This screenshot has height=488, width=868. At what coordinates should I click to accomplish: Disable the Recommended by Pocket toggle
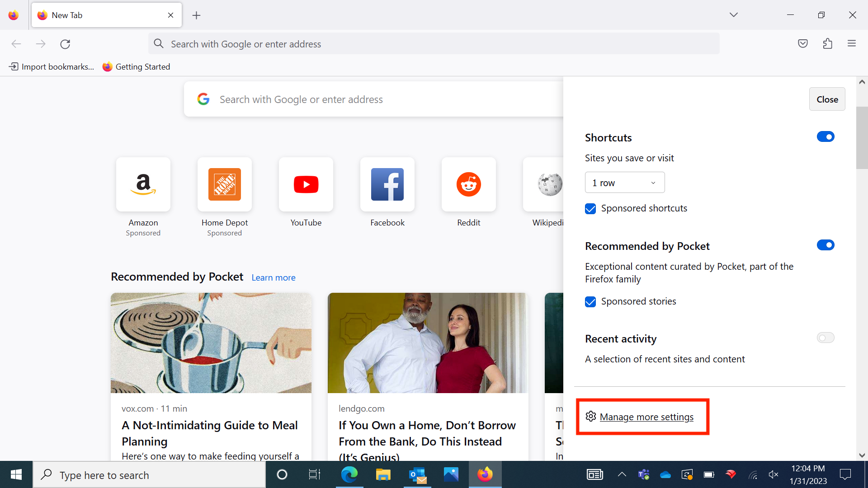click(x=825, y=245)
